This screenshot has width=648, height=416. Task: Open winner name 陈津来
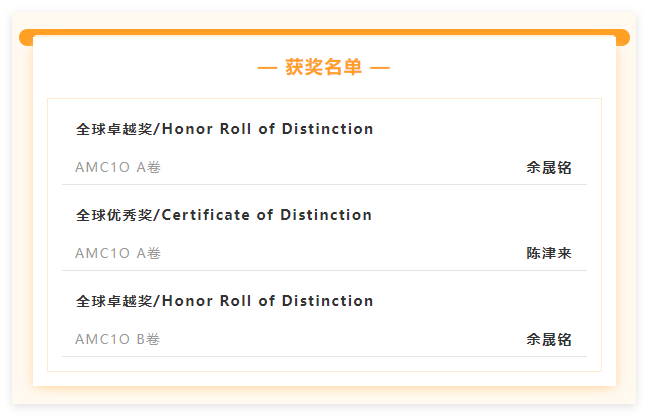[549, 253]
